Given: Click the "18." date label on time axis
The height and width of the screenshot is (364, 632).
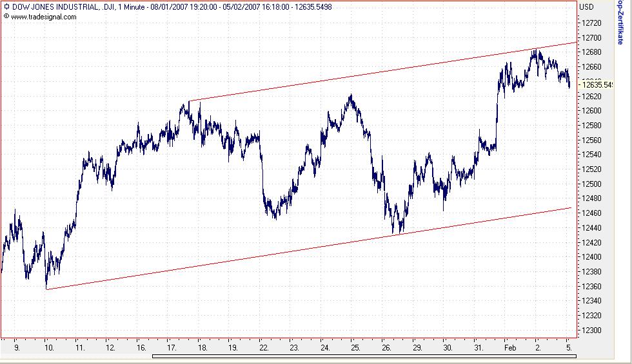Looking at the screenshot, I should (202, 347).
